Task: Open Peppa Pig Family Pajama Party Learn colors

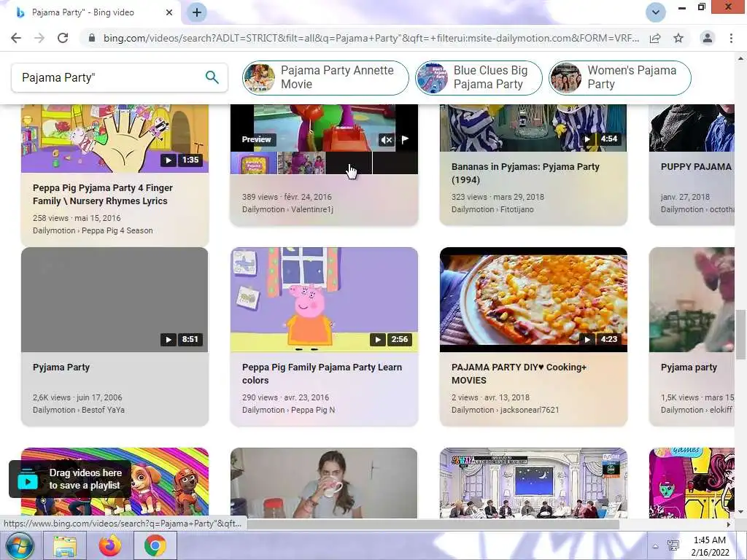Action: coord(322,374)
